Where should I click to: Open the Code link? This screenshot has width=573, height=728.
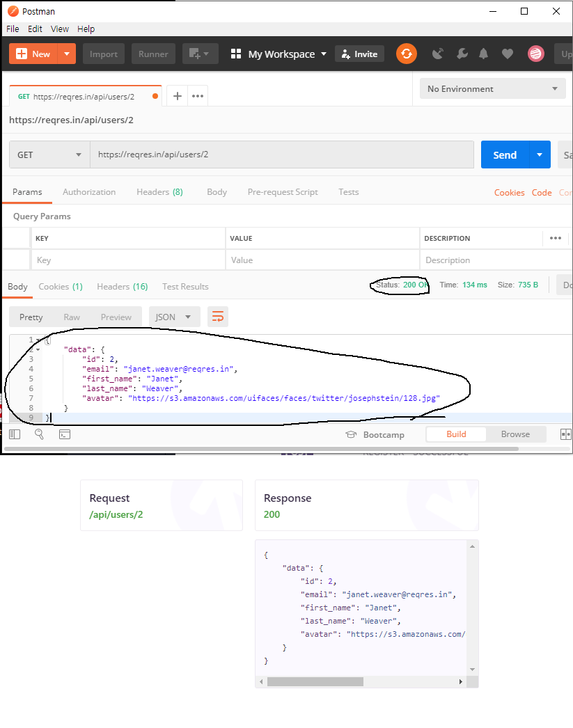pyautogui.click(x=542, y=192)
